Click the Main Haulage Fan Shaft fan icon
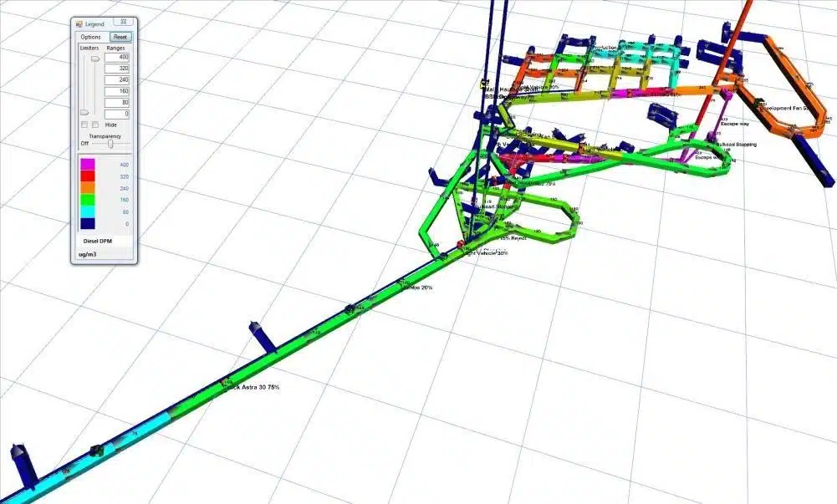 coord(482,84)
